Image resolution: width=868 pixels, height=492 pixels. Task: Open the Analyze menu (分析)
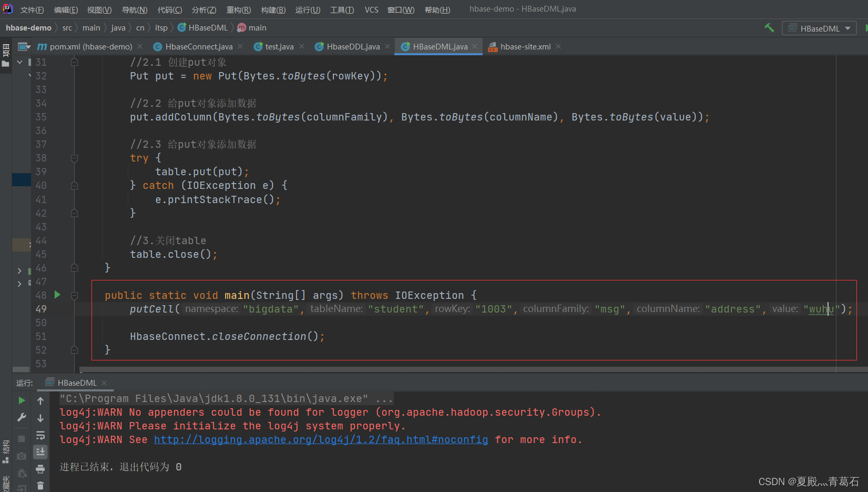click(x=204, y=10)
